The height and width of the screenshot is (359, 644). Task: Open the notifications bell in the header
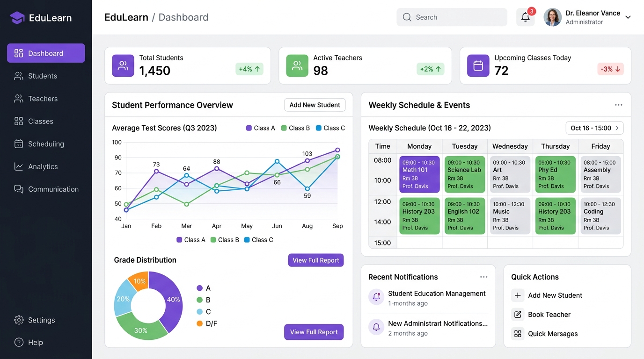pyautogui.click(x=525, y=17)
